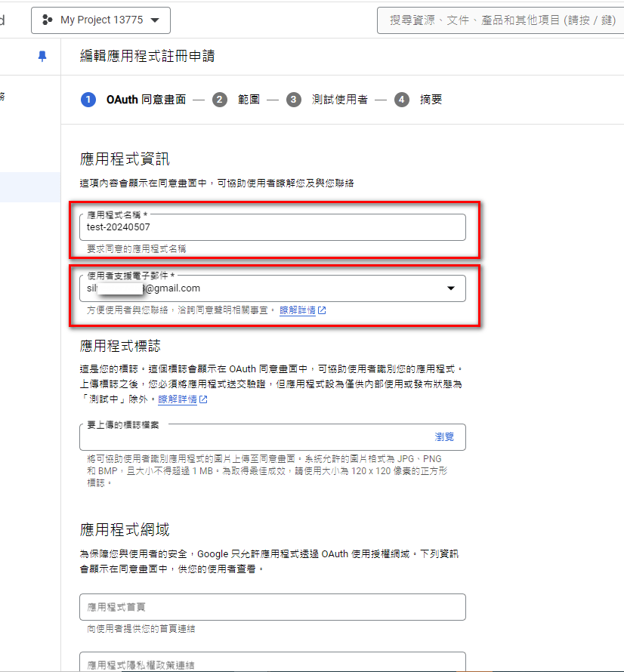
Task: Select step circle 1 OAuth 同意畫面
Action: pos(88,99)
